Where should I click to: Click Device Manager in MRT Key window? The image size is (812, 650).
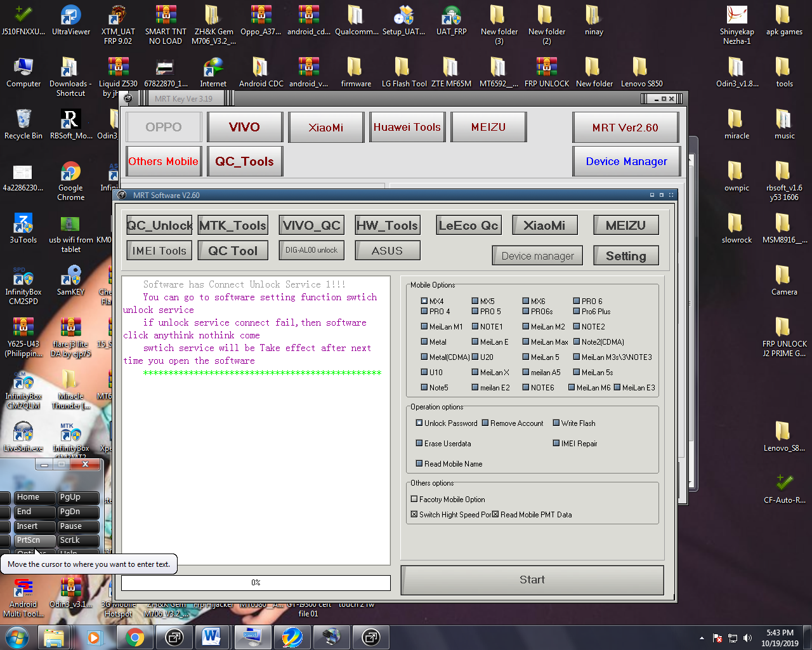627,161
